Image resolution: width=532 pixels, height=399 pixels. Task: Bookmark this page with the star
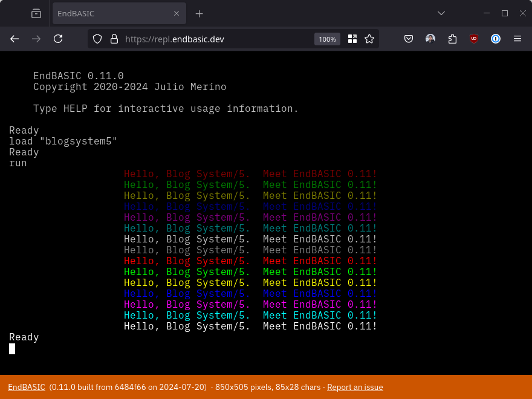(369, 39)
